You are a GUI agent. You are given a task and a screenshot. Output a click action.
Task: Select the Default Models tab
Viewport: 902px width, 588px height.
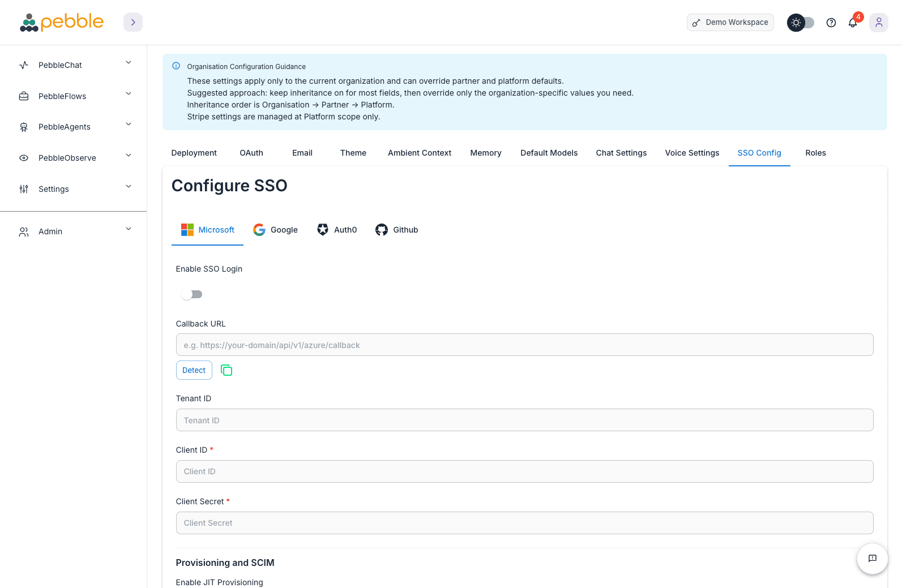click(x=549, y=153)
